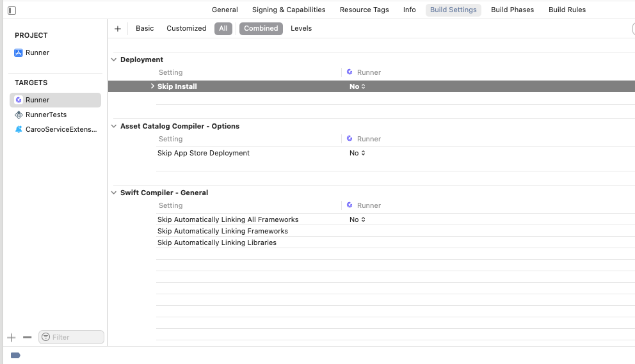
Task: Select Skip App Store Deployment setting
Action: (204, 153)
